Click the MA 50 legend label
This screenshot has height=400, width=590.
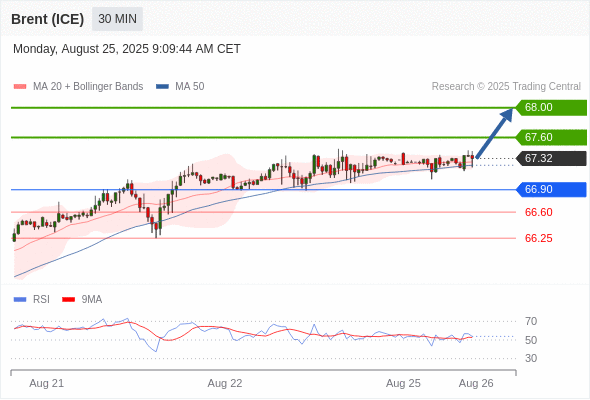coord(190,87)
